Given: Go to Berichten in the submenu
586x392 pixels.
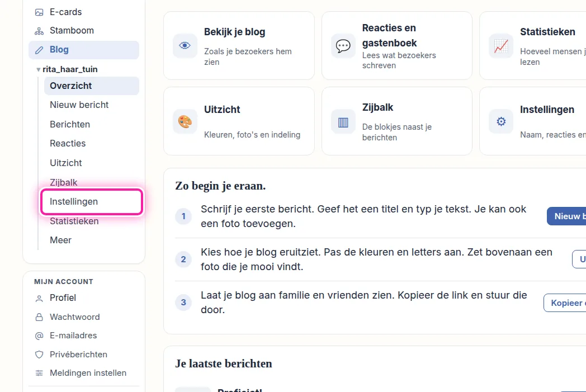Looking at the screenshot, I should (92, 125).
